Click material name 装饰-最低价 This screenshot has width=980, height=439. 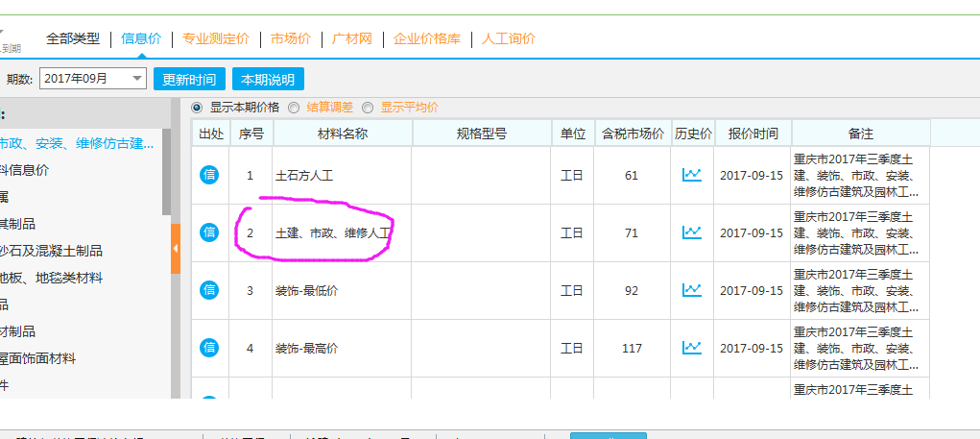coord(307,291)
